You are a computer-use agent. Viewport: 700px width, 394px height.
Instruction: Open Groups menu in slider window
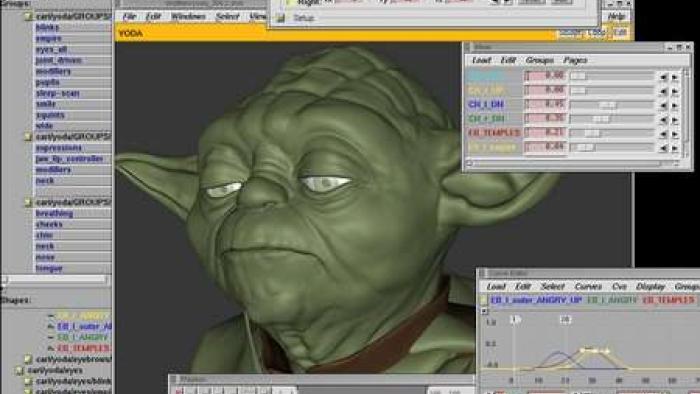pos(539,60)
